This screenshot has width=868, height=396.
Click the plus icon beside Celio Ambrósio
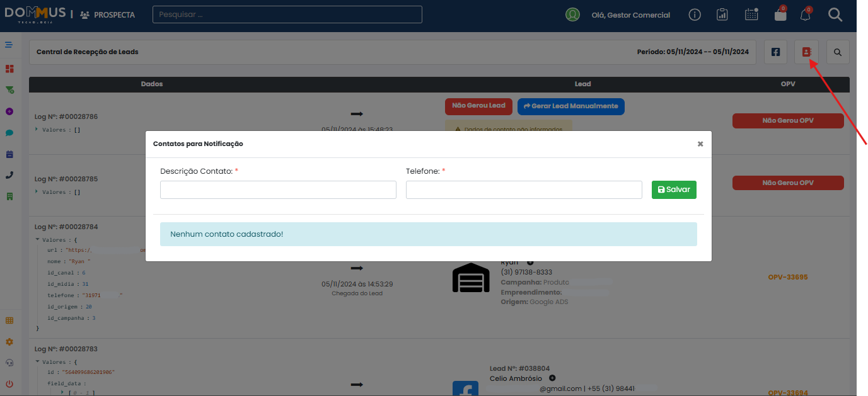[552, 378]
